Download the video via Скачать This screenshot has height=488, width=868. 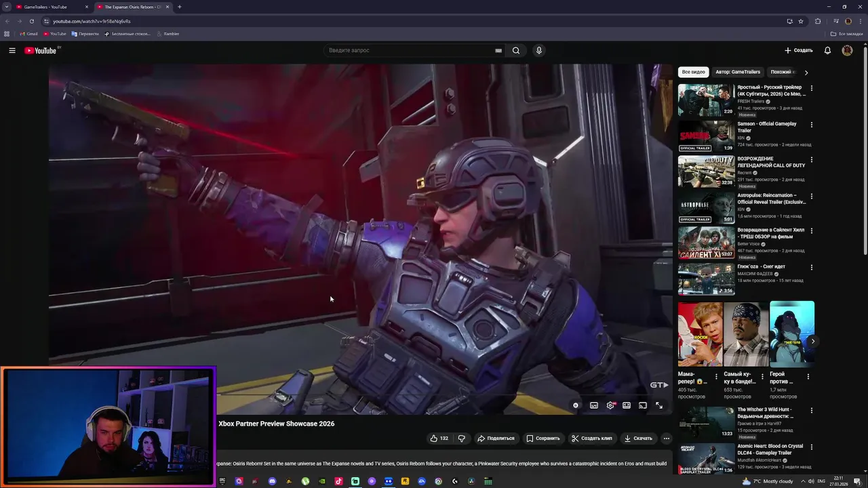[x=638, y=439]
